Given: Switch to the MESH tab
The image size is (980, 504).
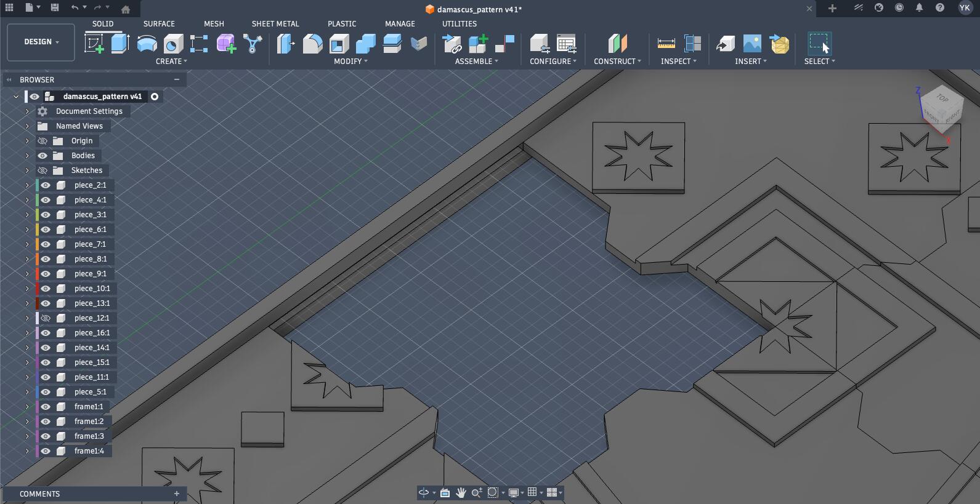Looking at the screenshot, I should (214, 24).
